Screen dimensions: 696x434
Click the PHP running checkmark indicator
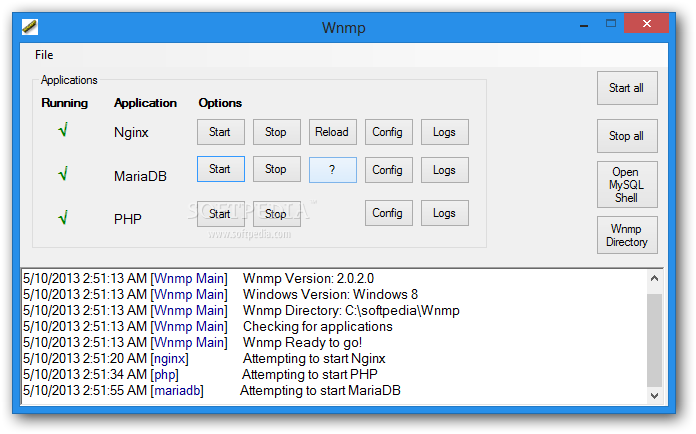point(63,217)
